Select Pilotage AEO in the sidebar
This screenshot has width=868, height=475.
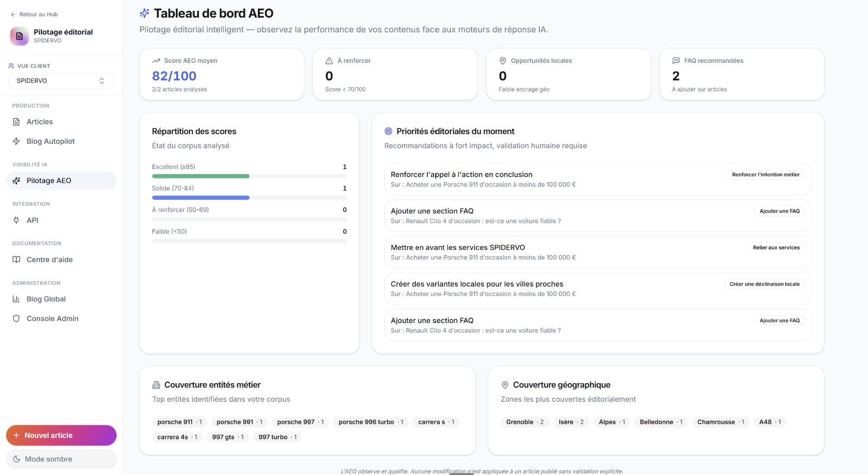coord(61,180)
